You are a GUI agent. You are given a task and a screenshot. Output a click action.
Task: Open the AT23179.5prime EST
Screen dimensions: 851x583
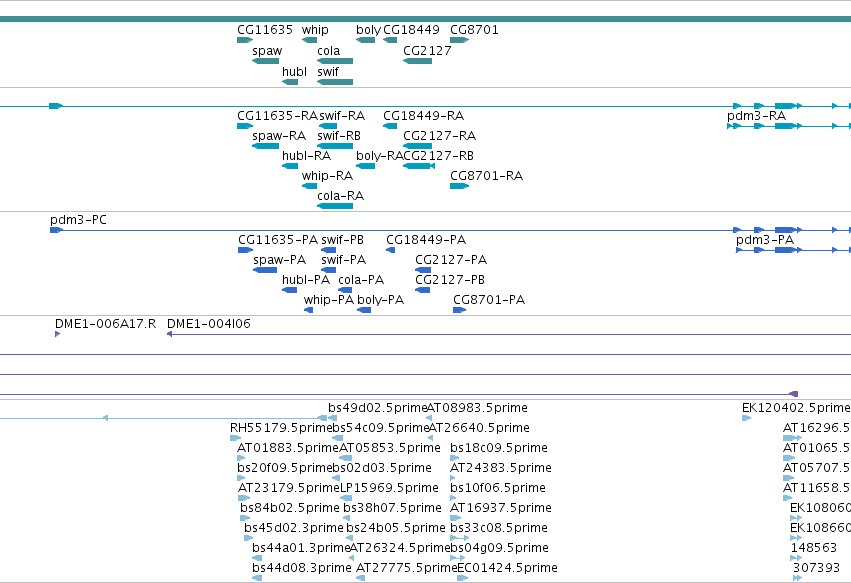[x=244, y=498]
